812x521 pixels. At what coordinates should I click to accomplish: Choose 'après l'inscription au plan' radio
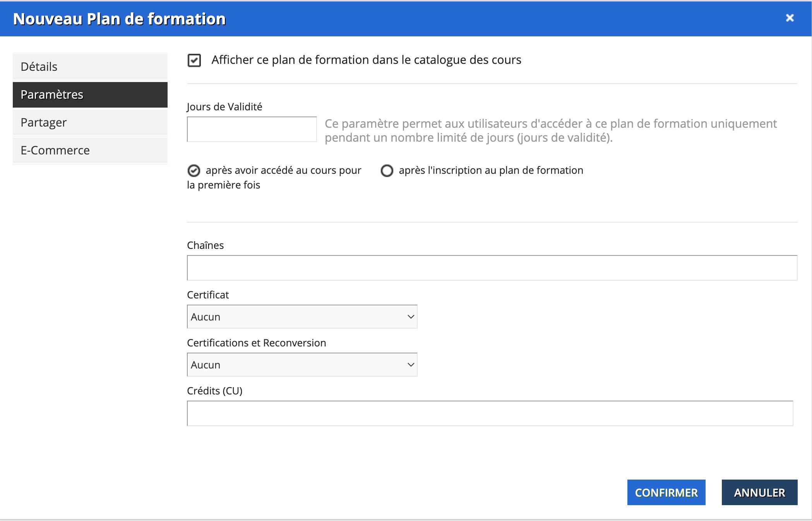387,171
